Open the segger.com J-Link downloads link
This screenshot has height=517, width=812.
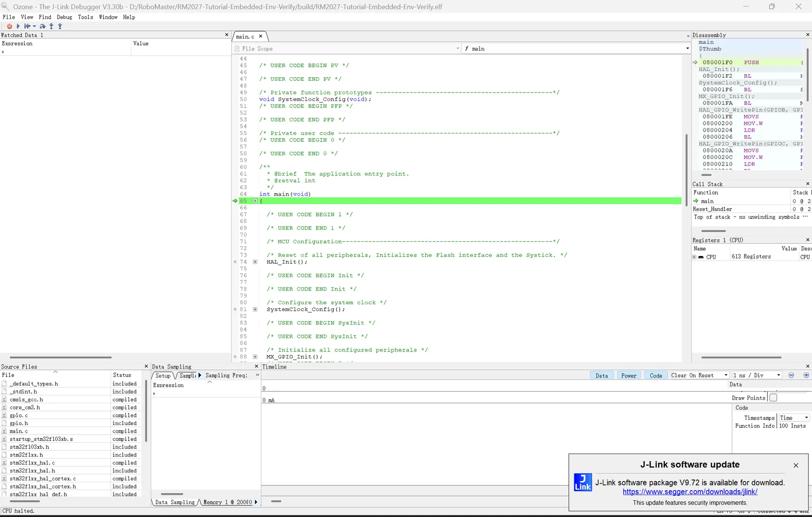[690, 492]
